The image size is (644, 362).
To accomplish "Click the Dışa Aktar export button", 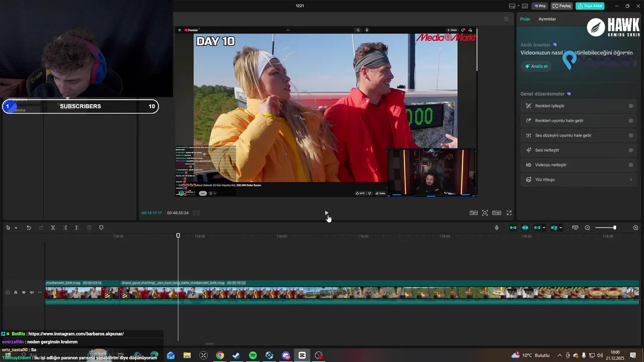I will (x=590, y=6).
